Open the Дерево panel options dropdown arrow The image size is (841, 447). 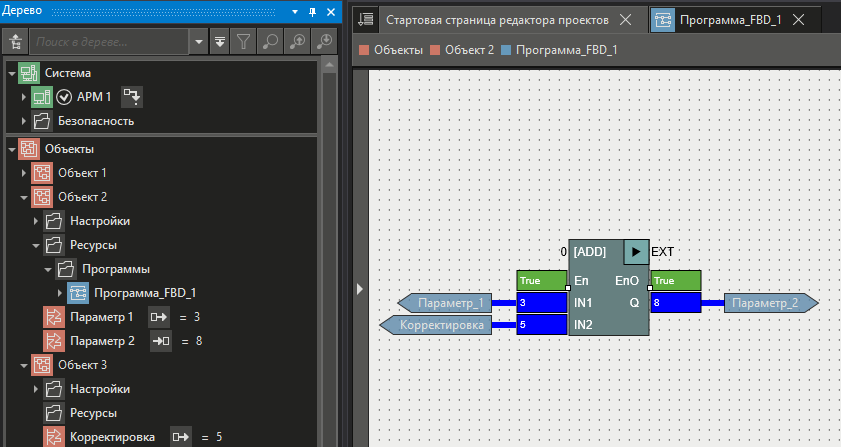tap(295, 12)
